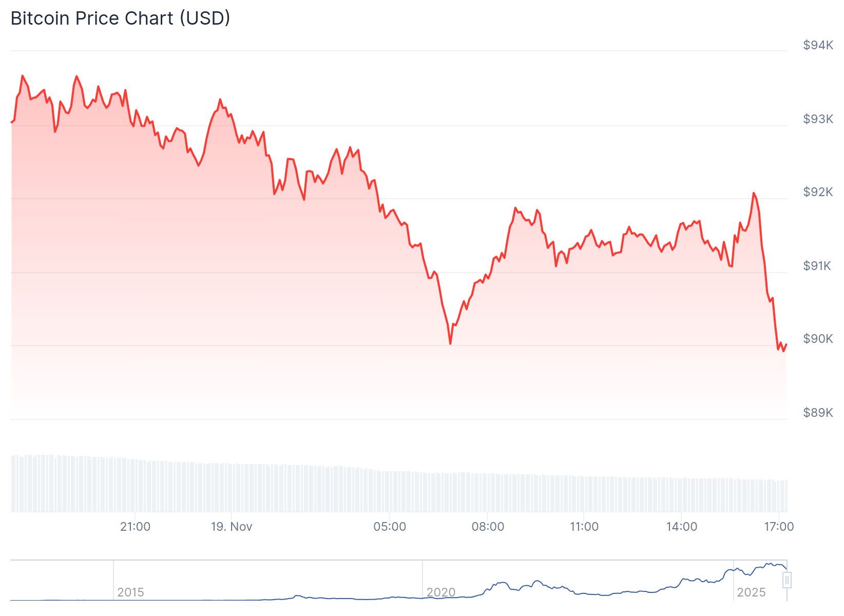Click the $92K price axis label
Screen dimensions: 844x616
click(818, 192)
